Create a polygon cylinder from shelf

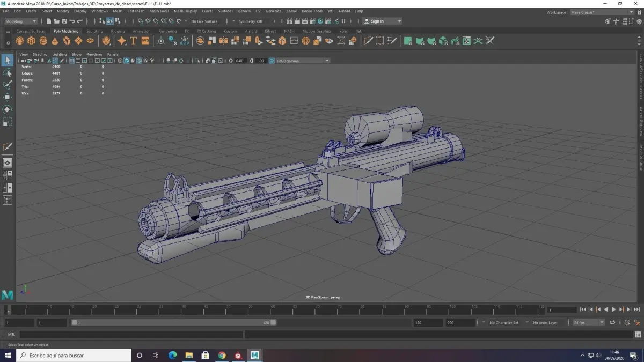pyautogui.click(x=43, y=41)
